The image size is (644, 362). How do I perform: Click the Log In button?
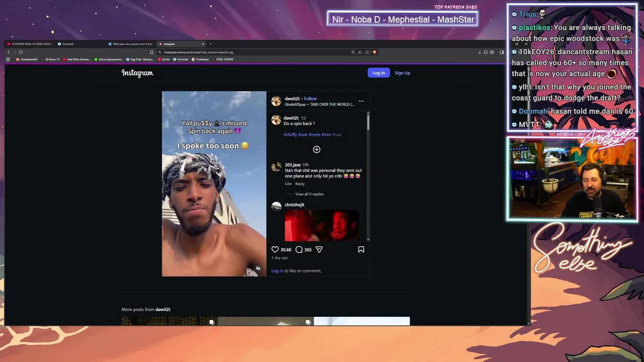pos(378,73)
